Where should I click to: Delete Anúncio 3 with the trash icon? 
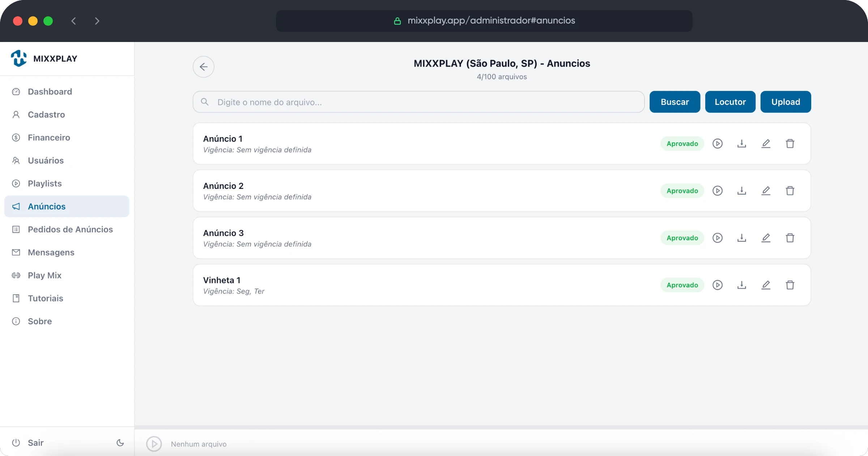[x=790, y=238]
